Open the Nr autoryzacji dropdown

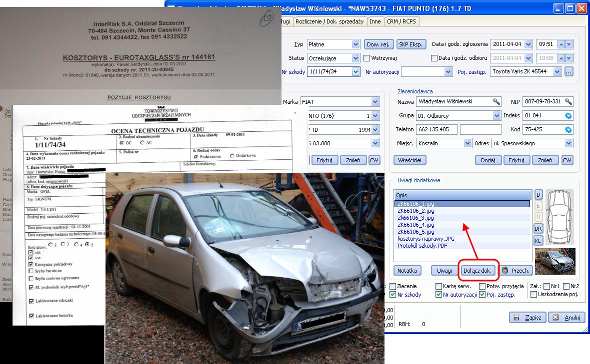click(x=448, y=71)
